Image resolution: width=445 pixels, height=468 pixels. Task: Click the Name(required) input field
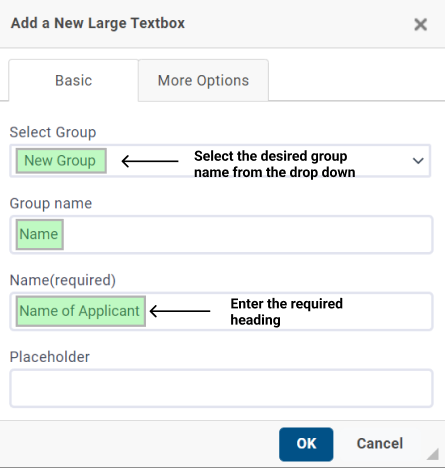pyautogui.click(x=221, y=311)
